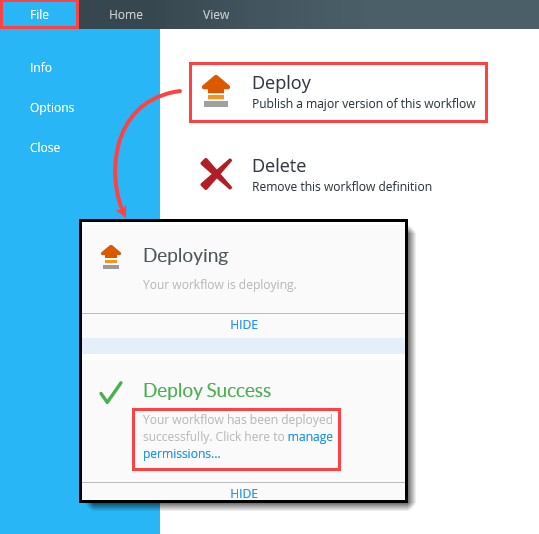Viewport: 539px width, 534px height.
Task: Open the manage permissions link
Action: point(238,445)
